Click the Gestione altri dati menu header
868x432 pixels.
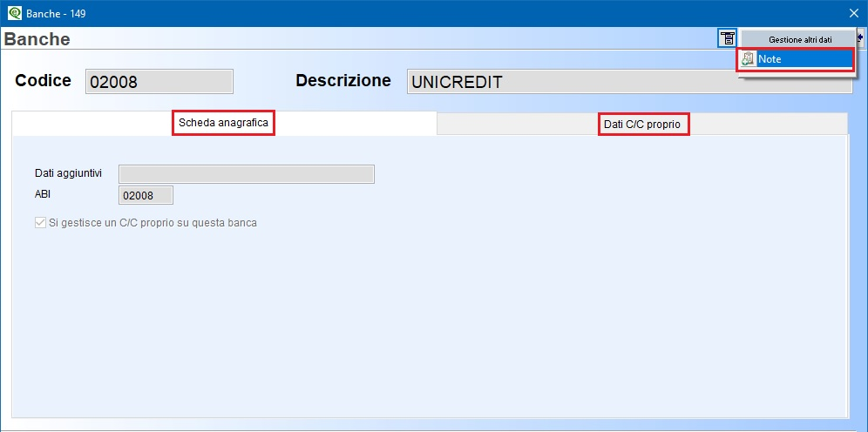click(800, 40)
